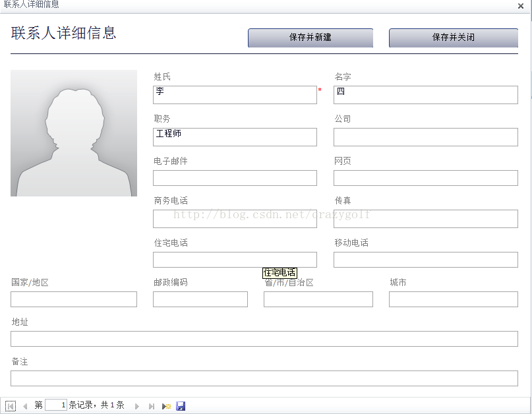Close the contact details dialog
This screenshot has height=414, width=532.
click(x=521, y=6)
